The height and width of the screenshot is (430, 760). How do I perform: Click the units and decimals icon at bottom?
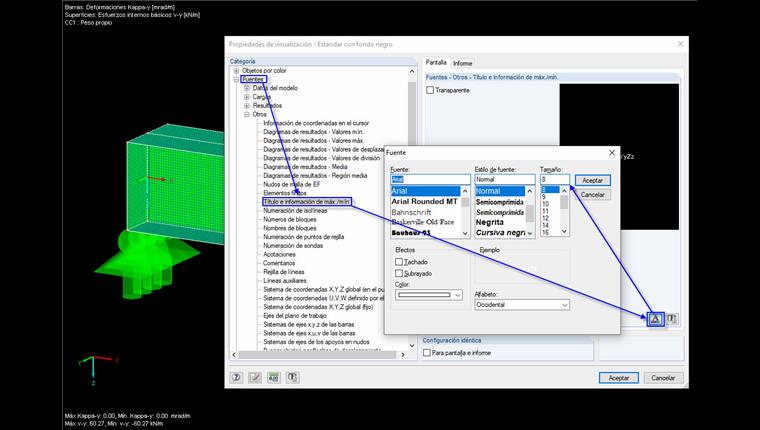pyautogui.click(x=274, y=377)
